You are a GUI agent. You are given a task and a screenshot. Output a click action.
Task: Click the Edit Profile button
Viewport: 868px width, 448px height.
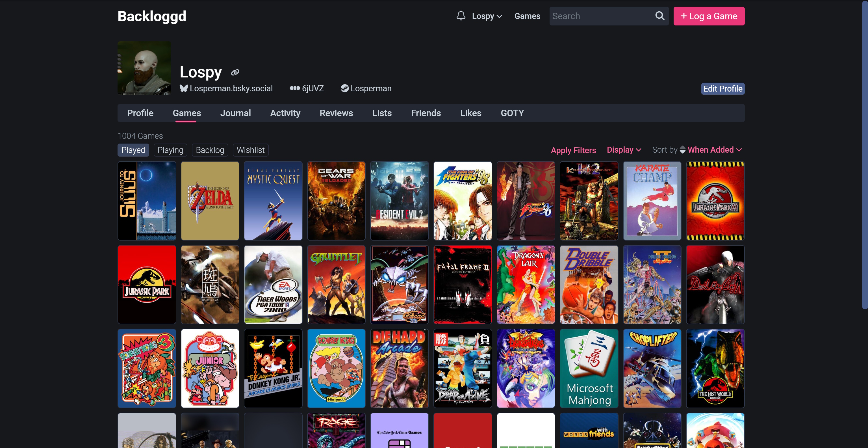coord(722,89)
